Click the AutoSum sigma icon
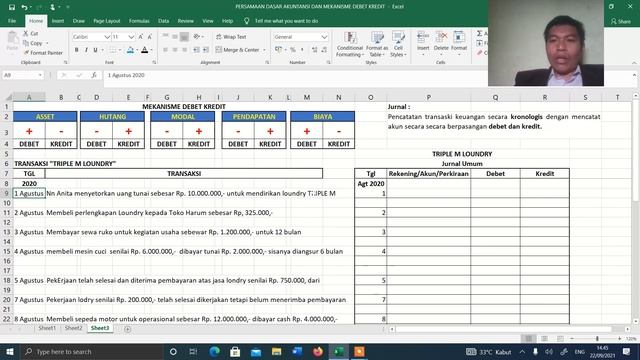The height and width of the screenshot is (360, 640). click(480, 33)
